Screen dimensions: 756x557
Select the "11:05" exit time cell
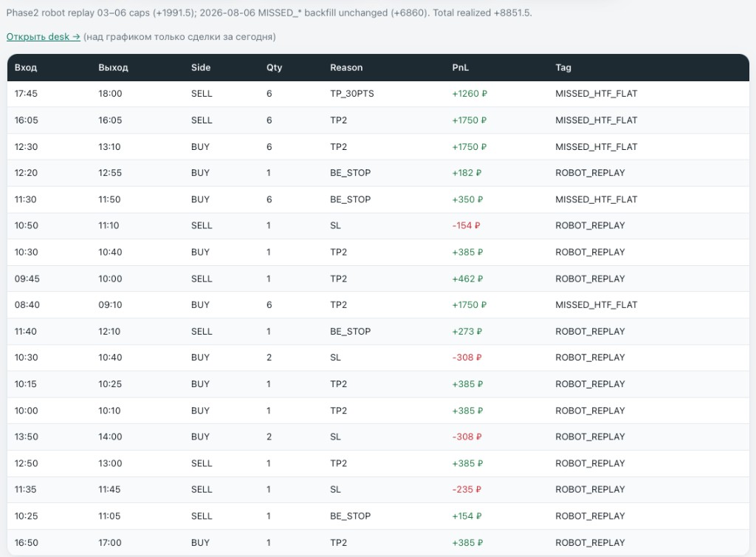click(109, 516)
